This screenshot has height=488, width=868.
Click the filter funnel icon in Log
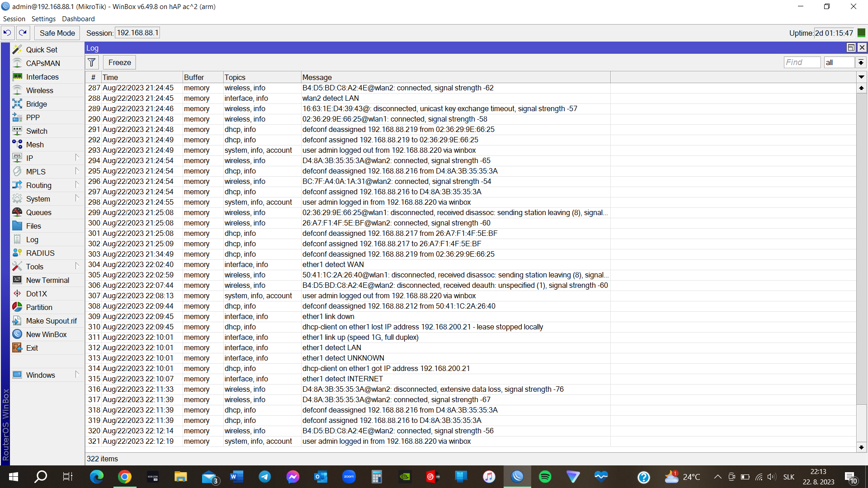pos(92,62)
